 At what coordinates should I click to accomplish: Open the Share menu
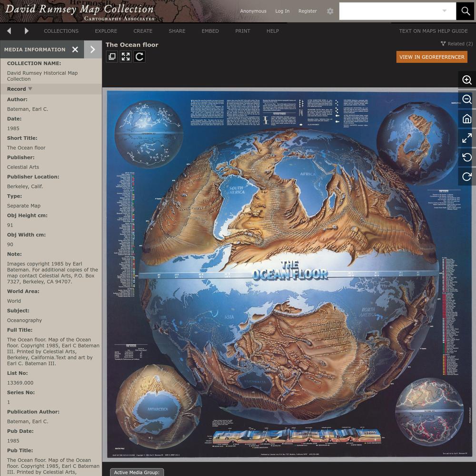click(x=177, y=31)
